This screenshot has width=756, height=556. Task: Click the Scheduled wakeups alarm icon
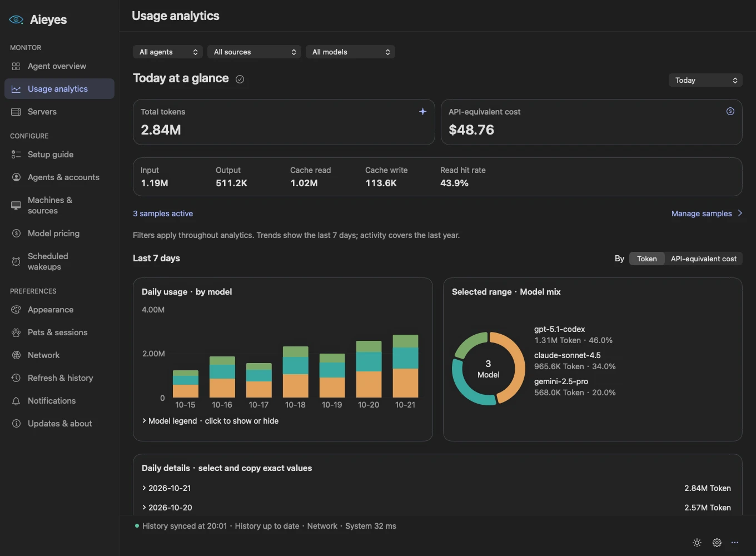tap(16, 261)
